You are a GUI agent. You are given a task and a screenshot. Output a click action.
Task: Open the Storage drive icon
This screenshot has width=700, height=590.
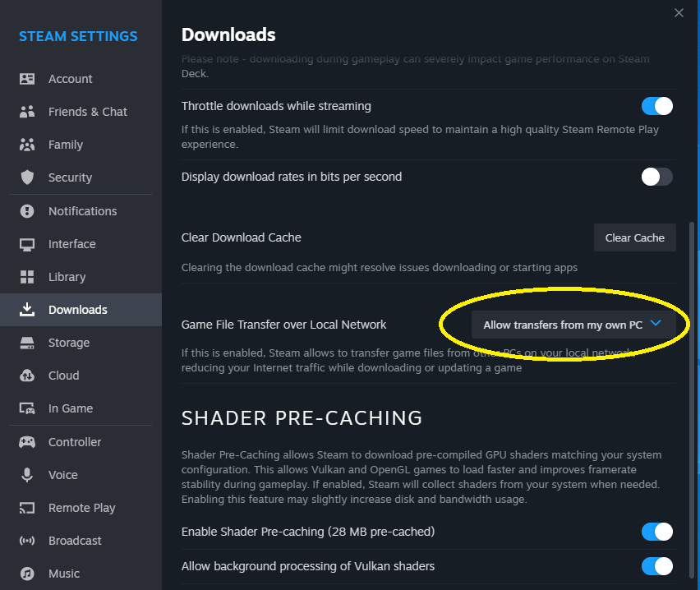point(27,343)
